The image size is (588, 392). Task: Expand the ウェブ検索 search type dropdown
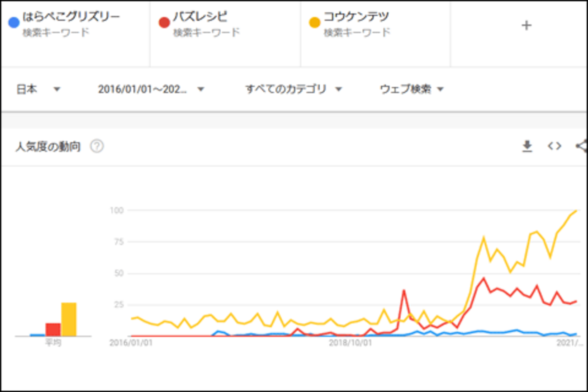point(412,89)
